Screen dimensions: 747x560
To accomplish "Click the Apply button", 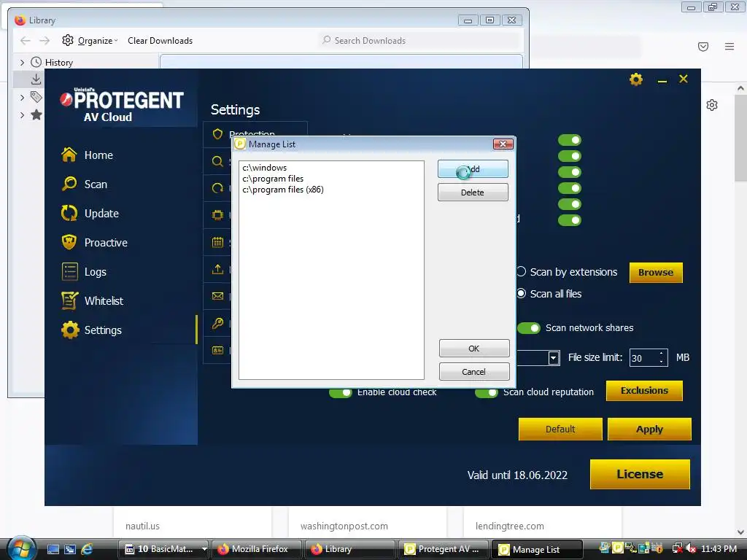I will click(x=649, y=429).
